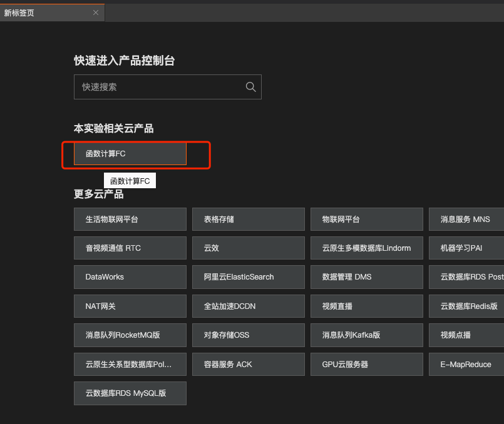Open E-MapReduce product

coord(466,365)
